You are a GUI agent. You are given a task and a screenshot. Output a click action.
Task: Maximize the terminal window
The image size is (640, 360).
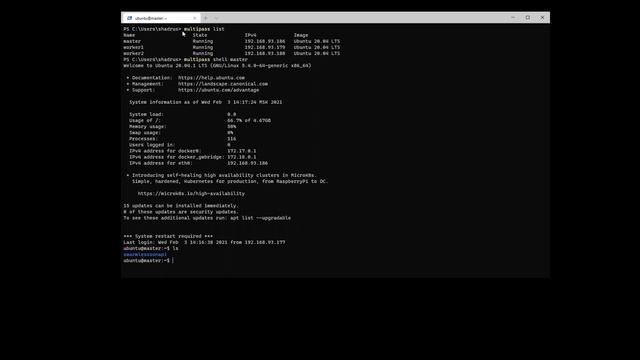coord(528,18)
